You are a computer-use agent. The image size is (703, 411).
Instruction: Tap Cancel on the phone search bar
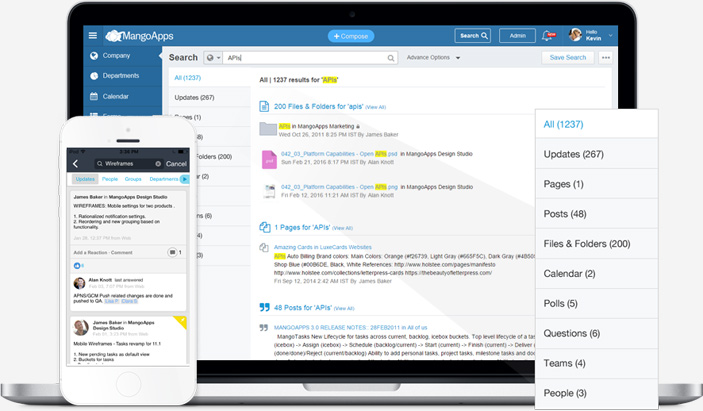(x=176, y=164)
